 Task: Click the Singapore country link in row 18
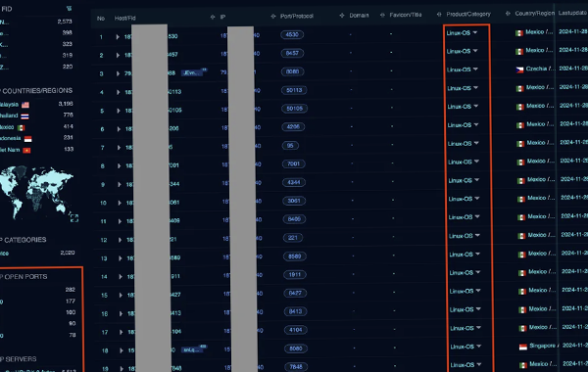[542, 346]
